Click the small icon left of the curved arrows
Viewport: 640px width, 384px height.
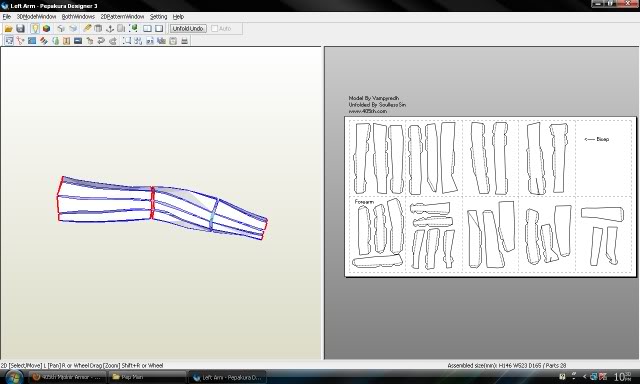(x=89, y=40)
